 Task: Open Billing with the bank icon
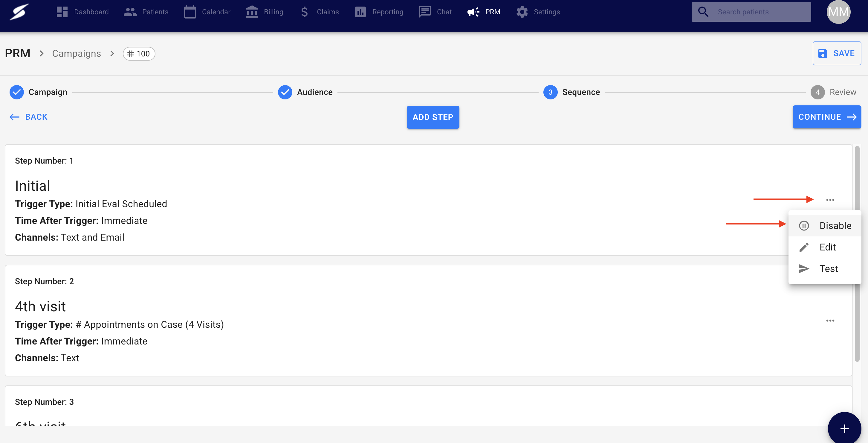point(252,12)
